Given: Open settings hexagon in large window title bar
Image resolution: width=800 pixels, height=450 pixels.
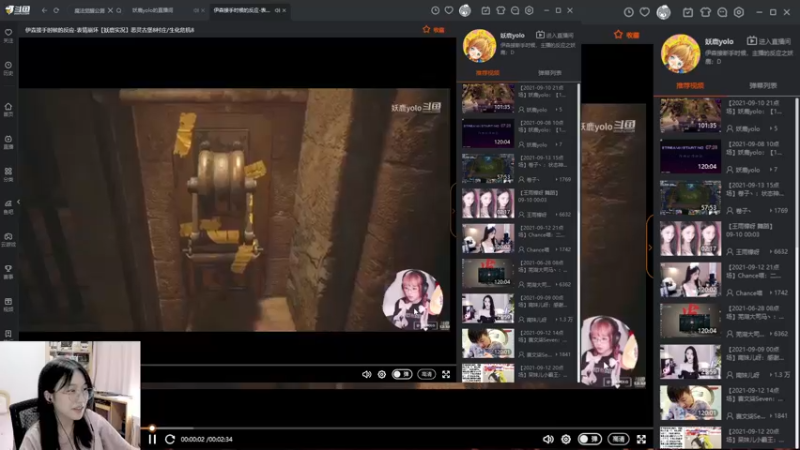Looking at the screenshot, I should [x=739, y=12].
